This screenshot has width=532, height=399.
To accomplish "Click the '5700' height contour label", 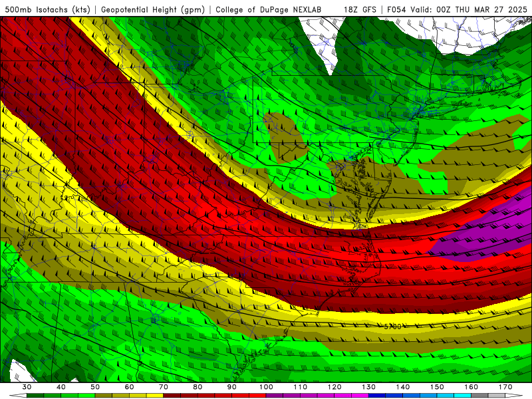I will [x=392, y=327].
